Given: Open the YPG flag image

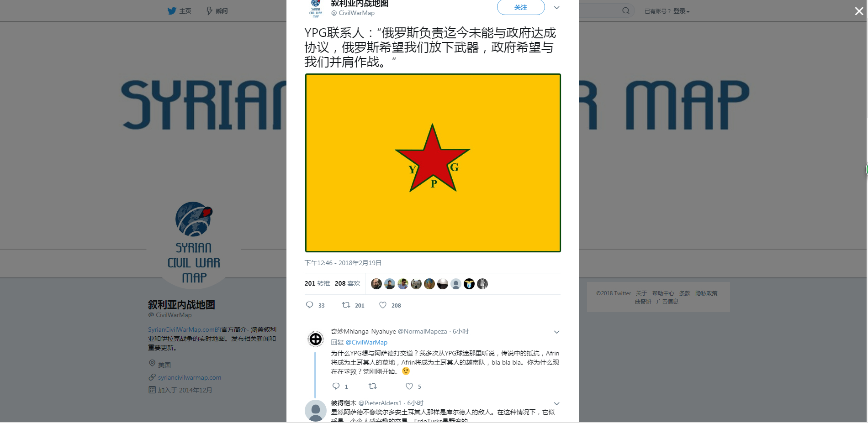Looking at the screenshot, I should pos(433,163).
